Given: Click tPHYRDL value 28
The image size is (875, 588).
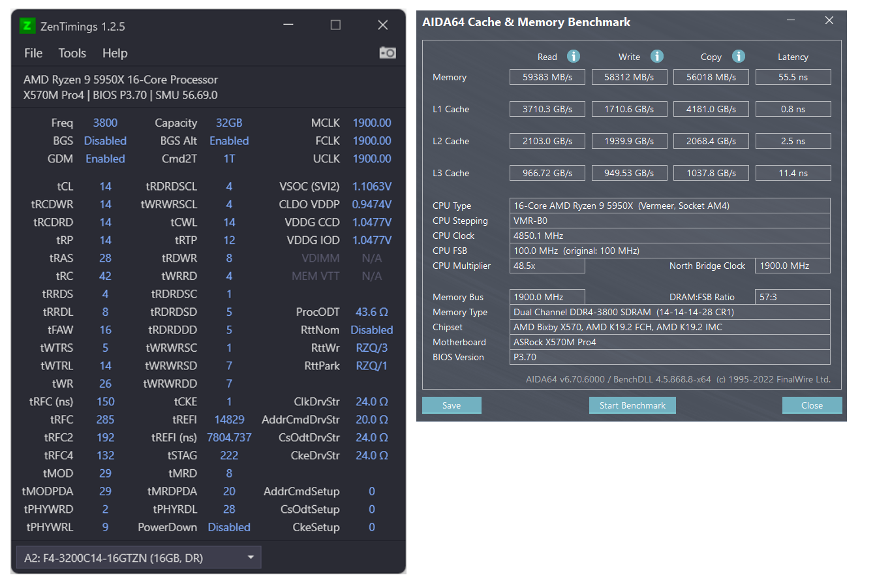Looking at the screenshot, I should [x=229, y=509].
